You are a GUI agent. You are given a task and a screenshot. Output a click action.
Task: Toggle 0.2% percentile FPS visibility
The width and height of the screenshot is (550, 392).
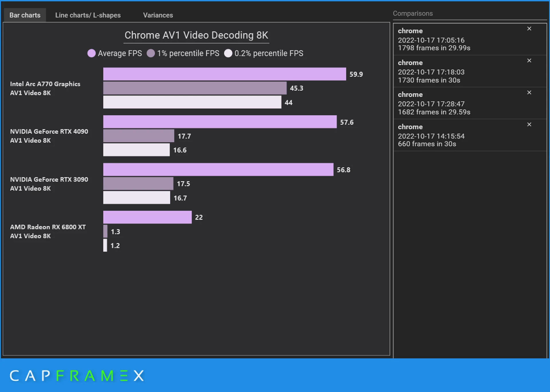click(x=264, y=53)
